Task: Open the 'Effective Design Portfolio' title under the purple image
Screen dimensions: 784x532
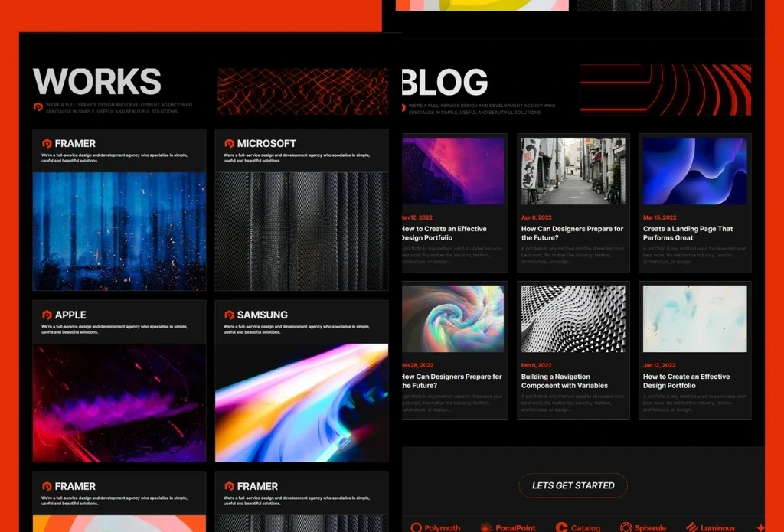Action: 444,233
